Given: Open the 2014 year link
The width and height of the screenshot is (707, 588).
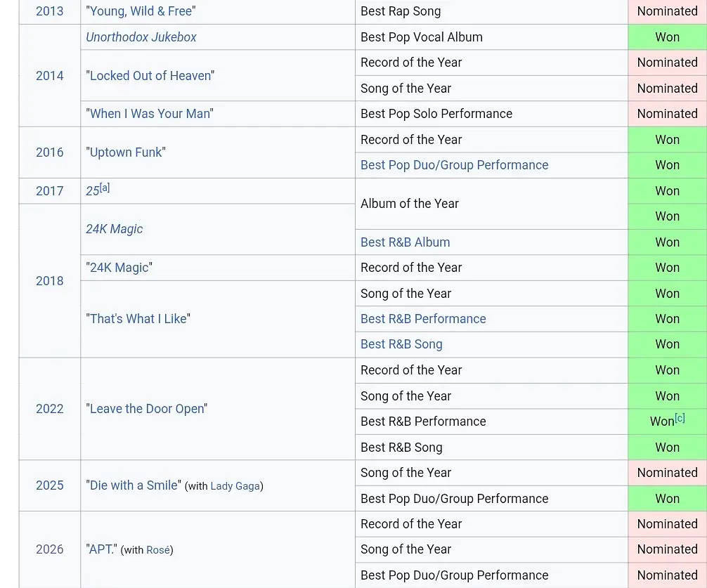Looking at the screenshot, I should pos(50,76).
